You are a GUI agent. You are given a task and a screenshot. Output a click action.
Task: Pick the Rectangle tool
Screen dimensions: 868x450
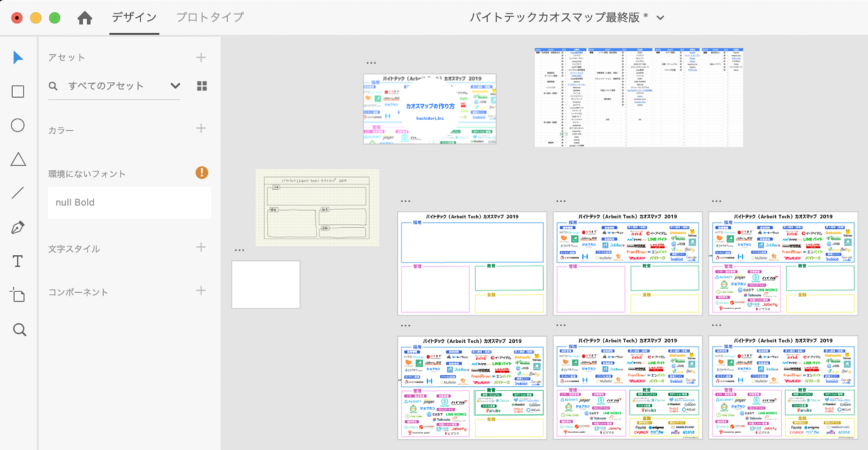(x=18, y=92)
